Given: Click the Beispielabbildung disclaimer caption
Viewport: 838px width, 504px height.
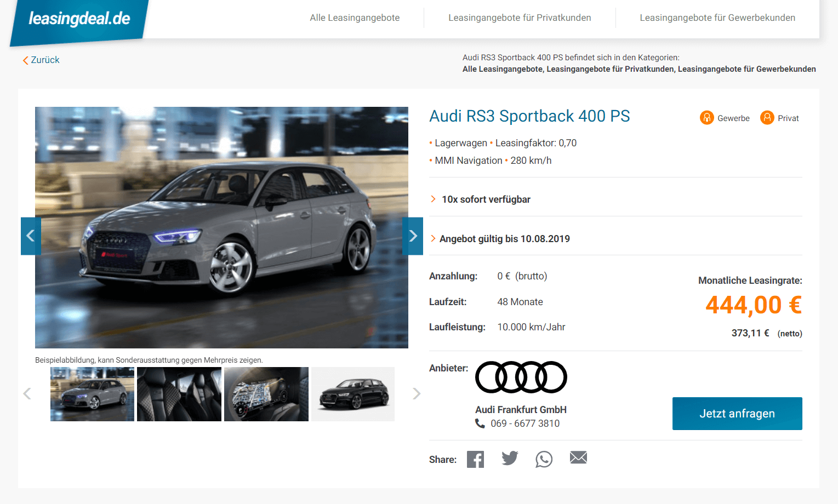Looking at the screenshot, I should point(149,360).
